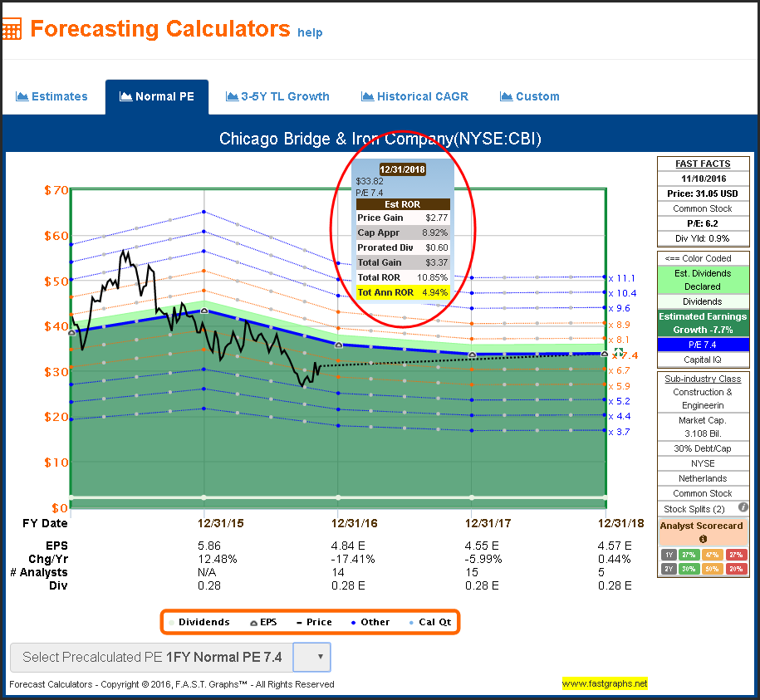The width and height of the screenshot is (760, 700).
Task: Click the Stock Splits info icon
Action: pos(743,507)
